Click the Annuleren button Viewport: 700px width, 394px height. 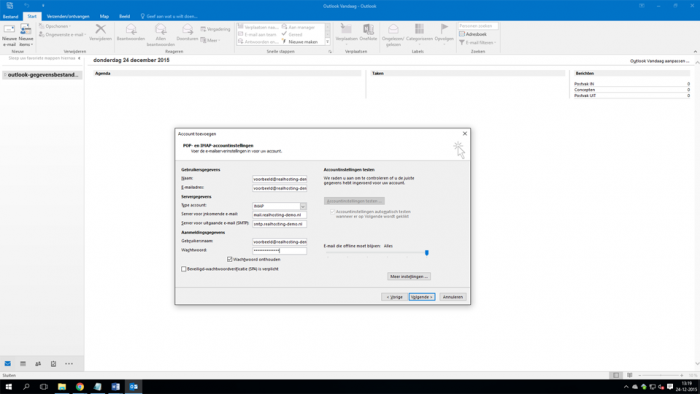[x=453, y=297]
